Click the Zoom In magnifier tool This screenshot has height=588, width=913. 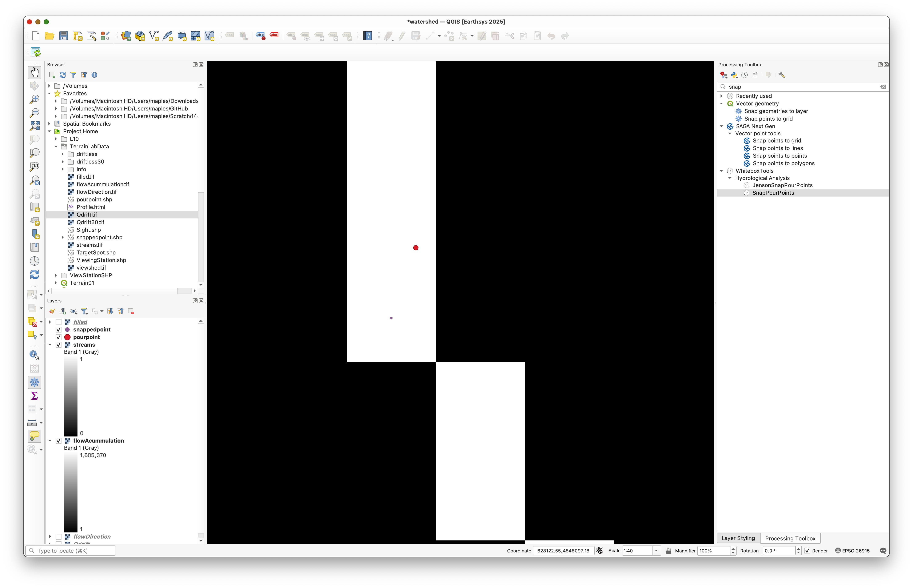(x=34, y=99)
